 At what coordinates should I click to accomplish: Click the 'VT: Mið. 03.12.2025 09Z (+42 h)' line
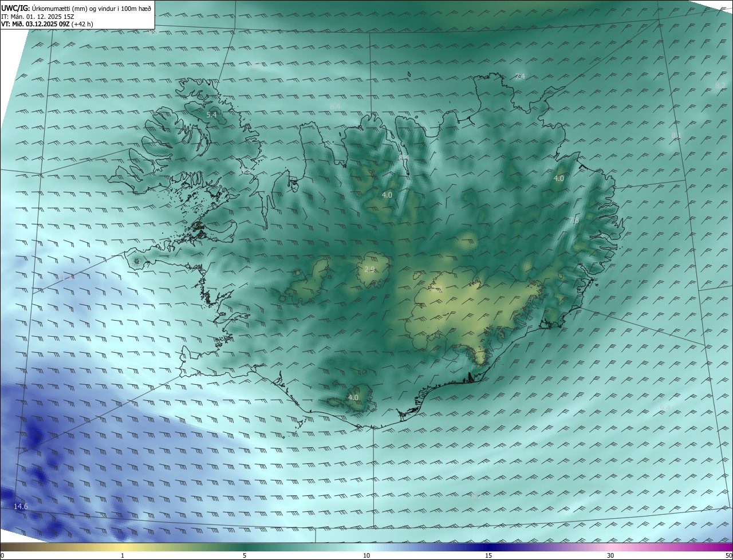(x=48, y=24)
